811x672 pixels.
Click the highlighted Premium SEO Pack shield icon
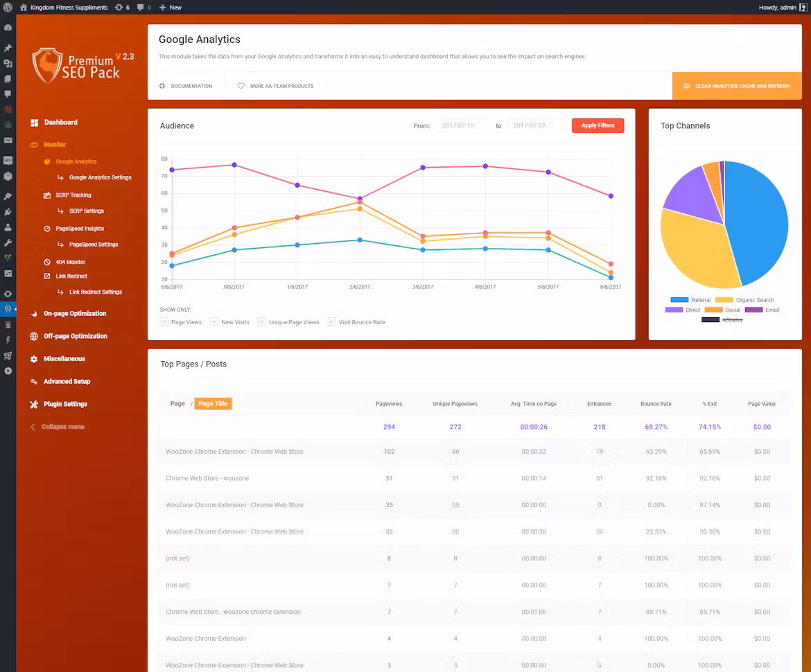click(x=8, y=309)
